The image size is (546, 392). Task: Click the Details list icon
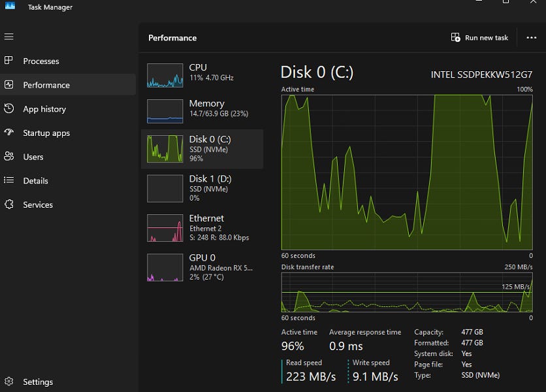pos(8,180)
